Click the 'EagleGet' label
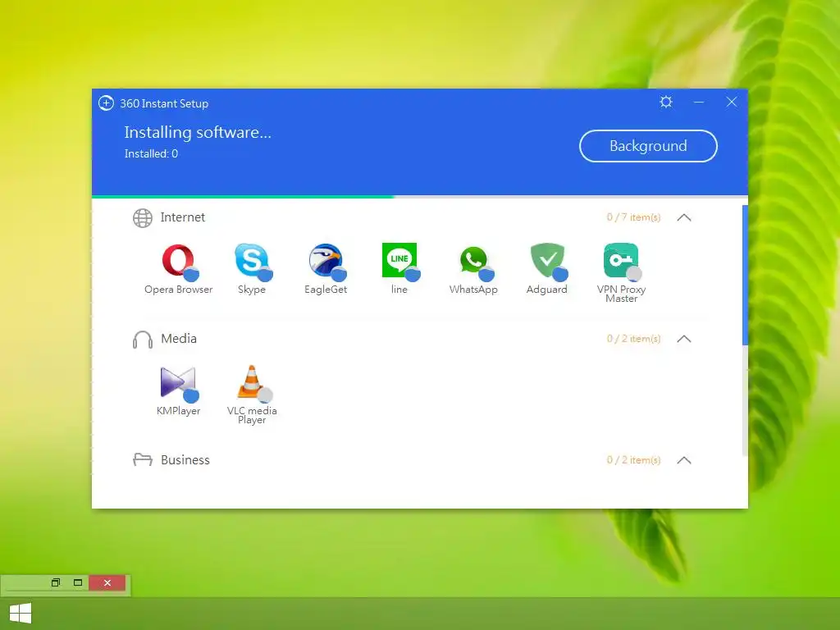Viewport: 840px width, 630px height. tap(326, 290)
